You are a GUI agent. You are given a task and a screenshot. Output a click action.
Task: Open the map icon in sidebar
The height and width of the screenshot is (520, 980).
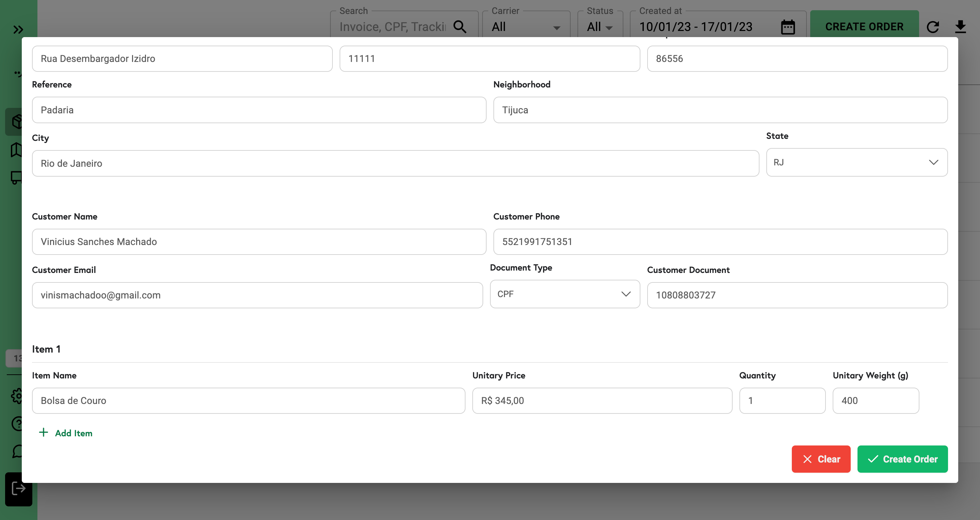click(16, 149)
